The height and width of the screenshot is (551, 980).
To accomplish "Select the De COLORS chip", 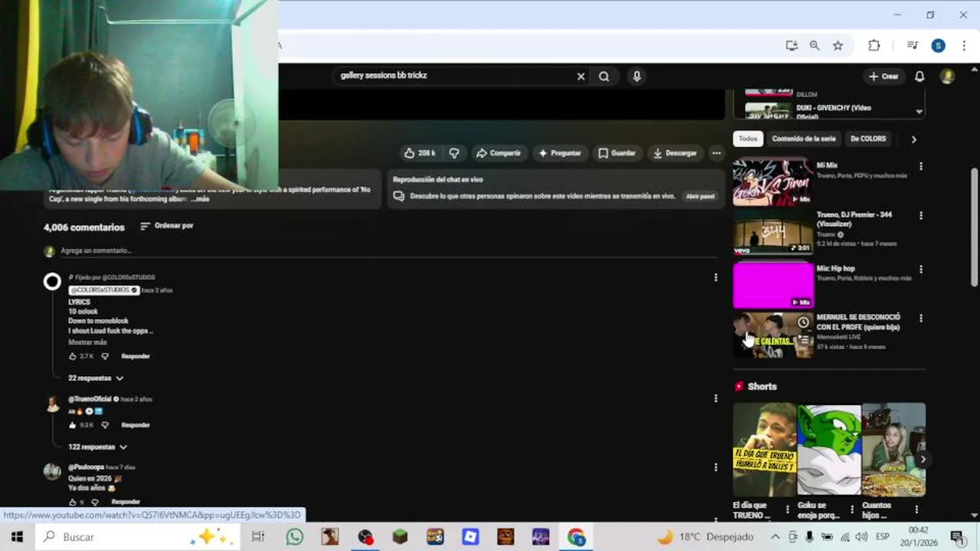I will pos(867,139).
